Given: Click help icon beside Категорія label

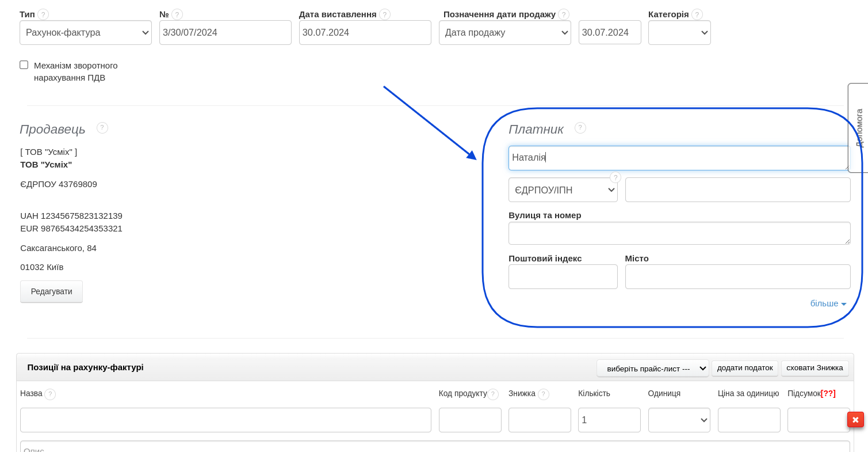Looking at the screenshot, I should [x=697, y=14].
